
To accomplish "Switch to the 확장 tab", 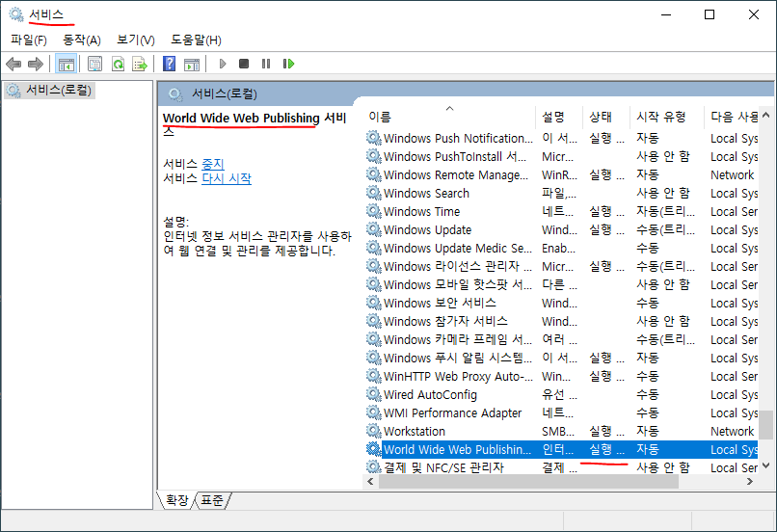I will 176,500.
